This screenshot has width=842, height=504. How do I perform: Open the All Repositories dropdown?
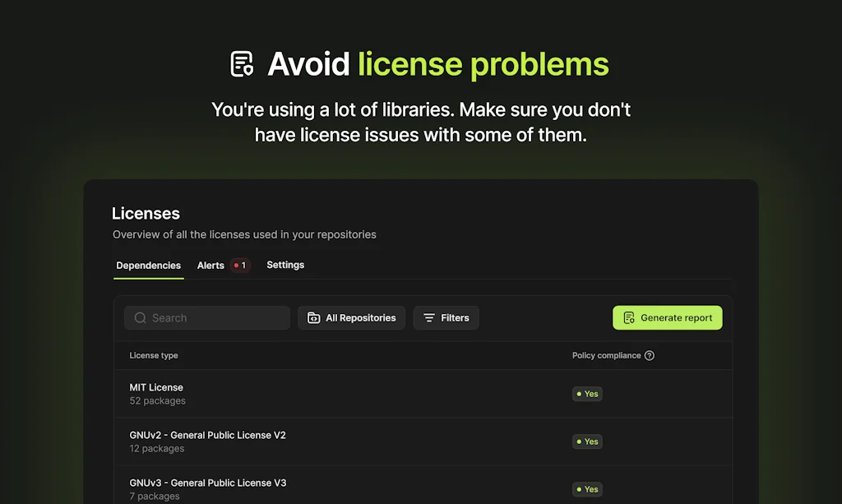[351, 317]
